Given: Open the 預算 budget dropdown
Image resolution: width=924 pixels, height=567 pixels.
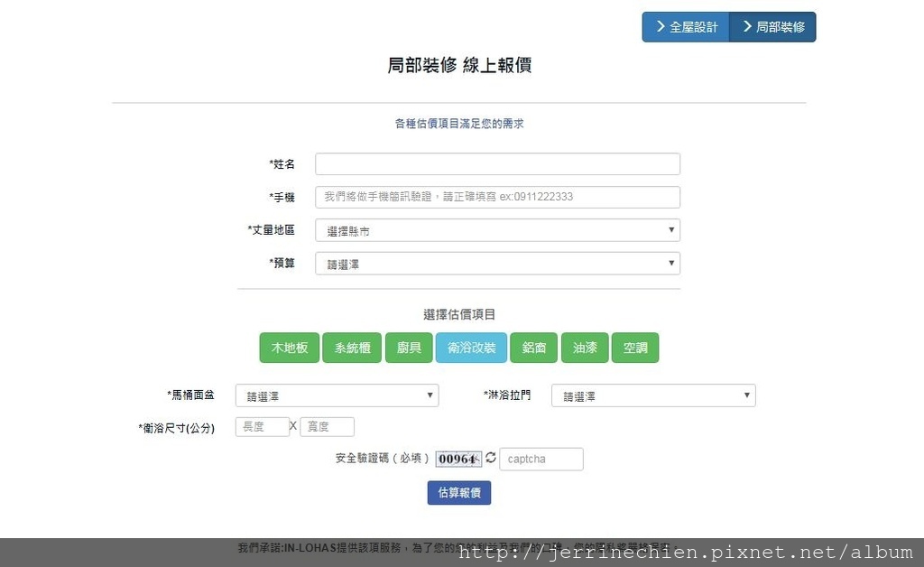Looking at the screenshot, I should pos(497,263).
